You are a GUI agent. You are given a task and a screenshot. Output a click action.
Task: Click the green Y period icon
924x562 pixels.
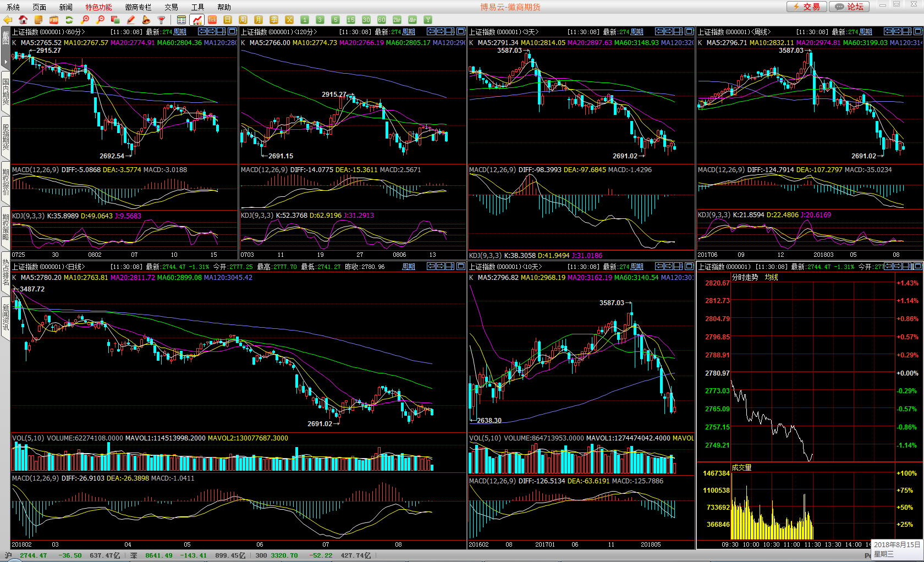pos(428,20)
